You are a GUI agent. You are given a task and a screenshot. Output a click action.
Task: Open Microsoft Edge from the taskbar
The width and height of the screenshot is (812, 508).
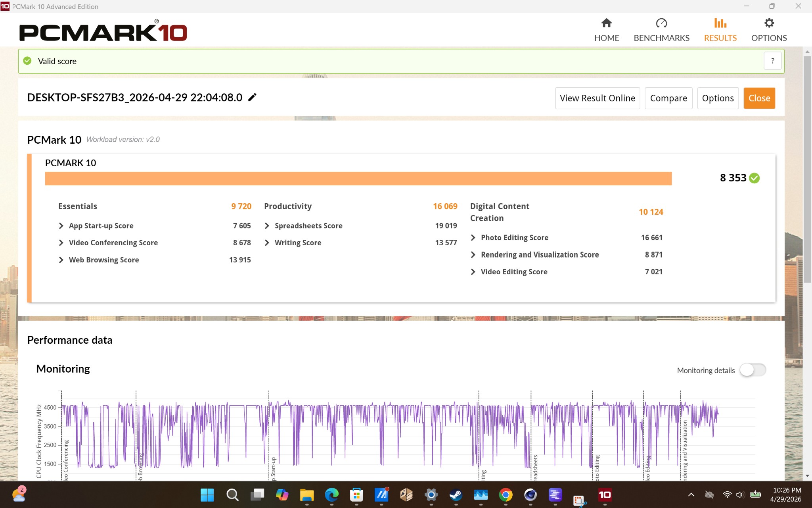[x=331, y=495]
